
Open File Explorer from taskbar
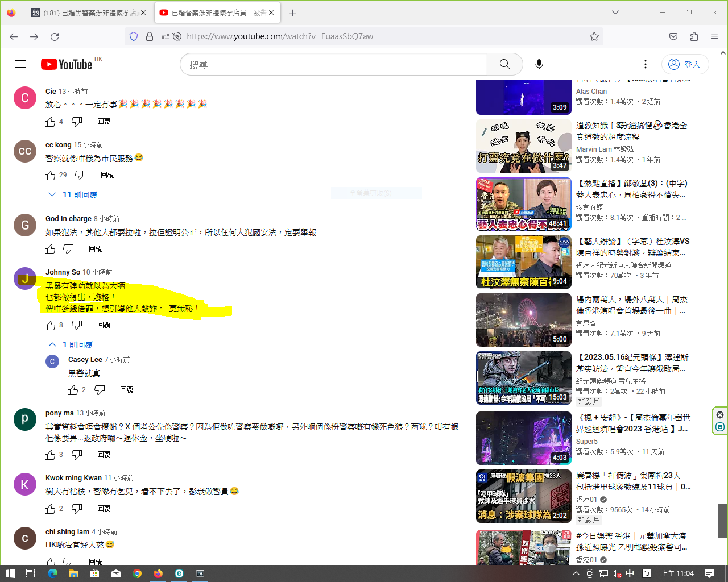click(73, 573)
